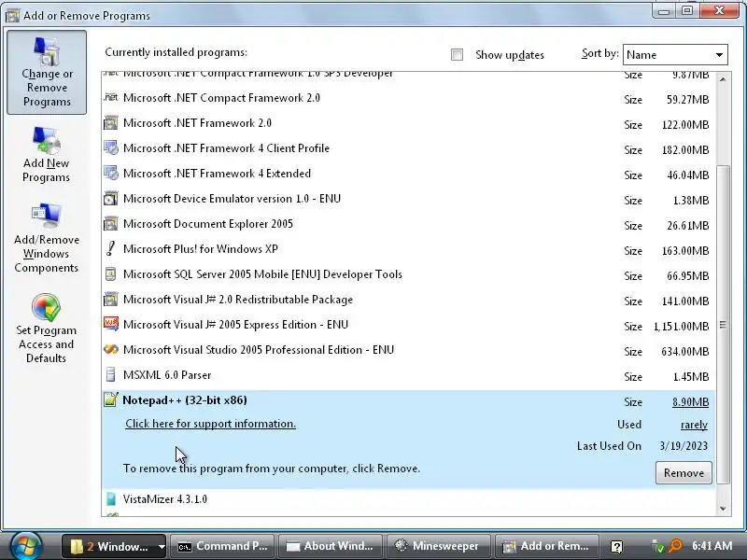Viewport: 747px width, 560px height.
Task: Select Microsoft .NET Framework 4 Client Profile
Action: (408, 148)
